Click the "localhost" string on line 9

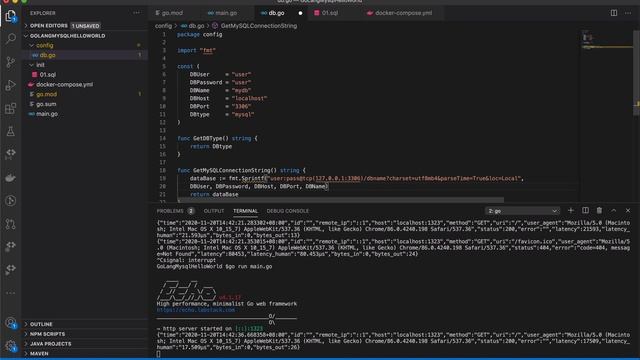point(249,98)
